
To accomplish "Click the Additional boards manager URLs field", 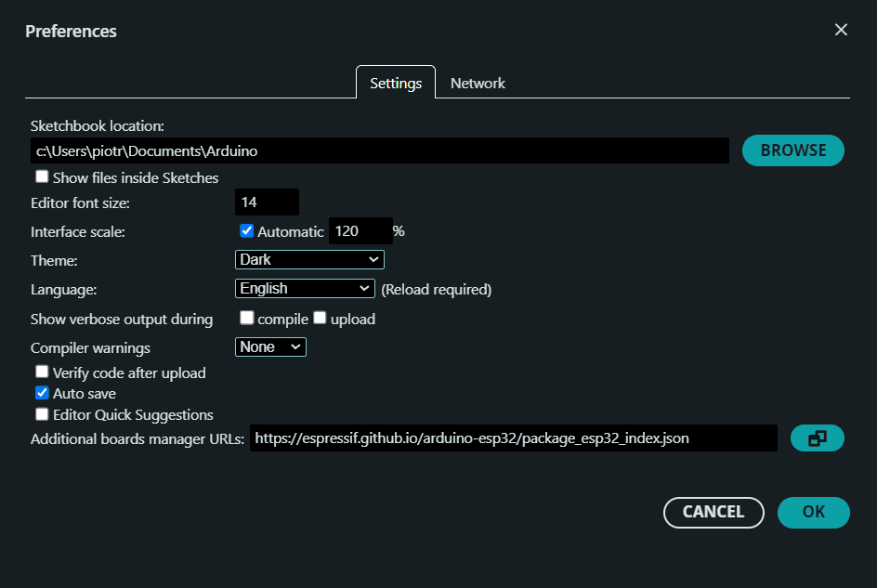I will [512, 438].
